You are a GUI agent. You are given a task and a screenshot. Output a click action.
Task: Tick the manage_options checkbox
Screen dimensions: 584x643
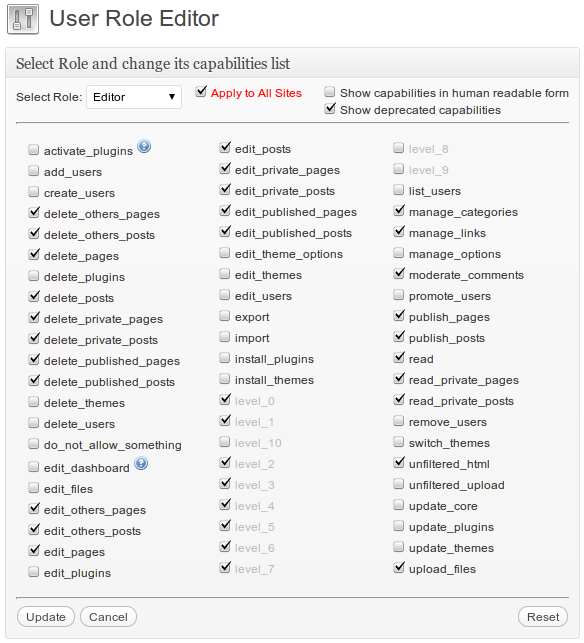[399, 253]
